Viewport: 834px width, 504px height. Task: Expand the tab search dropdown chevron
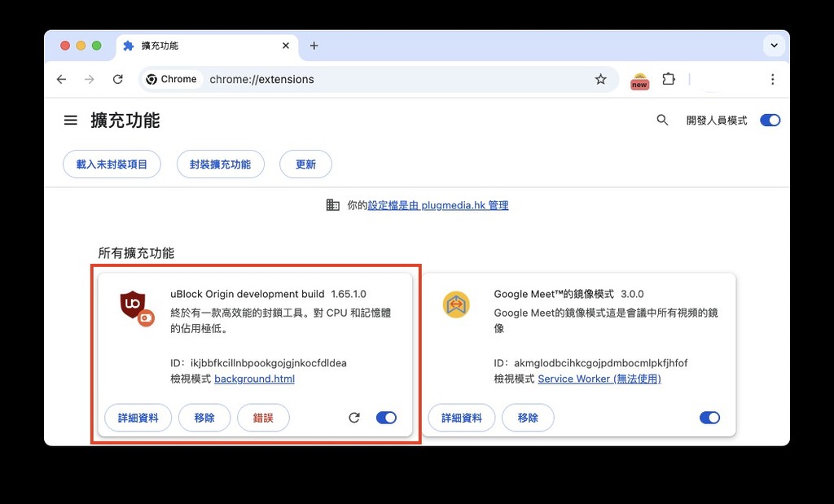[x=774, y=46]
